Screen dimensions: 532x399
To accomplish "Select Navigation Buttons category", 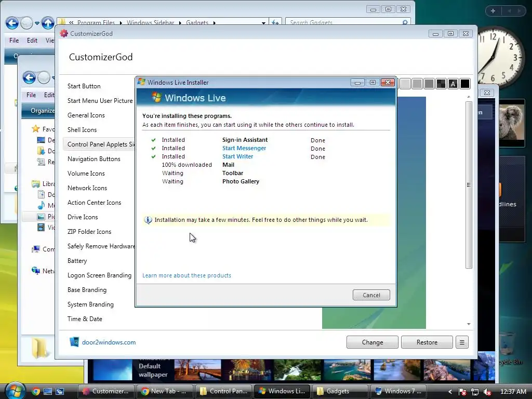I will [94, 159].
